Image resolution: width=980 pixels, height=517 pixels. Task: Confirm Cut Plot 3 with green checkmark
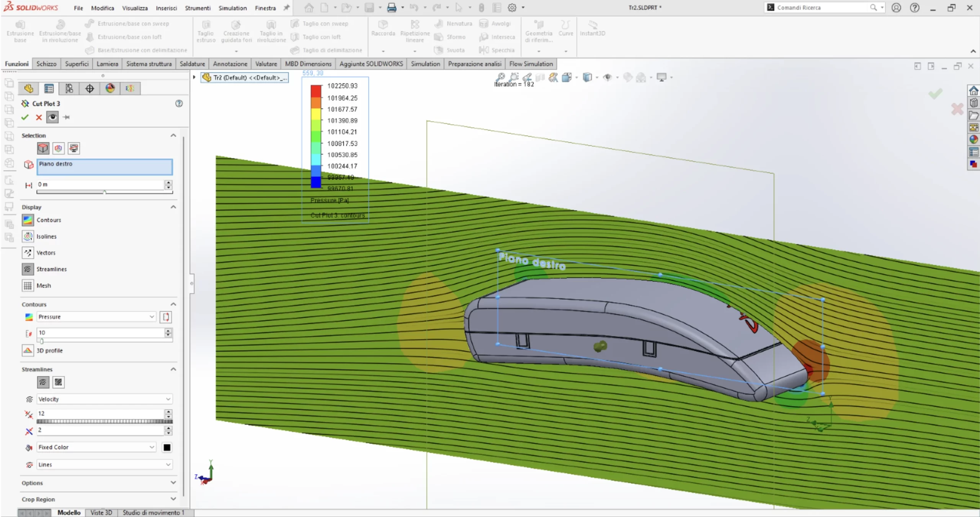[25, 117]
